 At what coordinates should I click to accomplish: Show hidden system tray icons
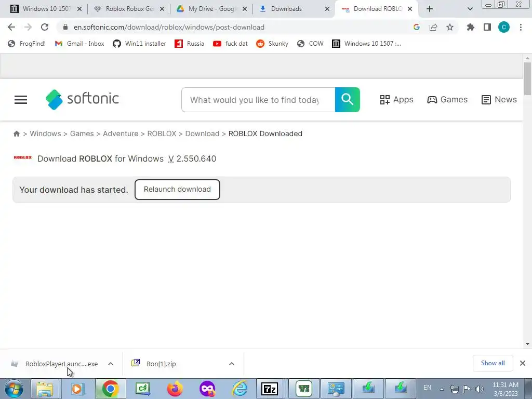click(442, 389)
